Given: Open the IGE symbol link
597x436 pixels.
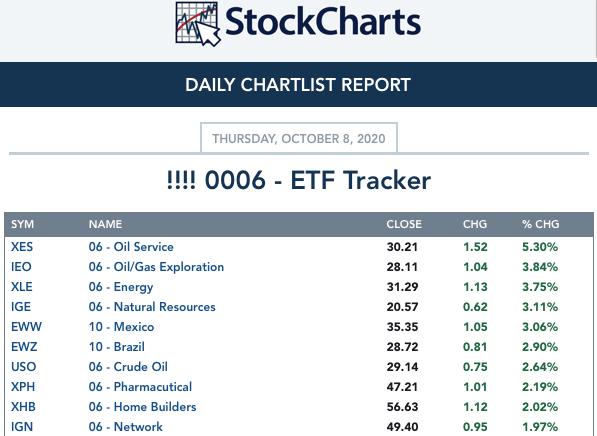Looking at the screenshot, I should coord(21,307).
